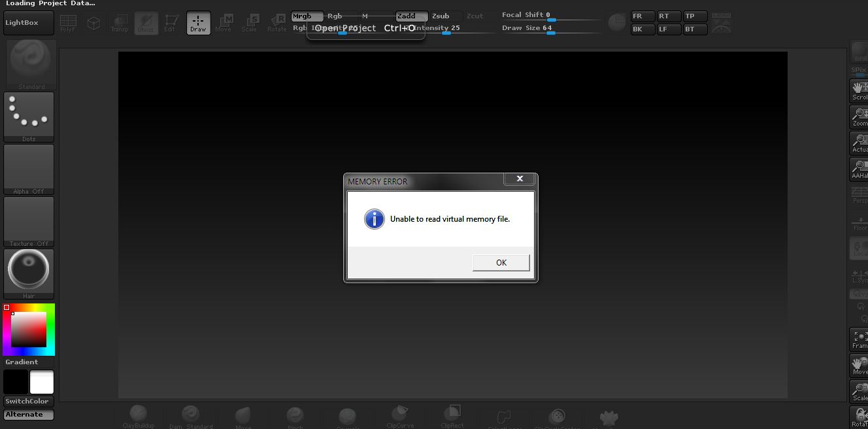Toggle PolyF polyframe display
Viewport: 868px width, 429px height.
point(68,24)
